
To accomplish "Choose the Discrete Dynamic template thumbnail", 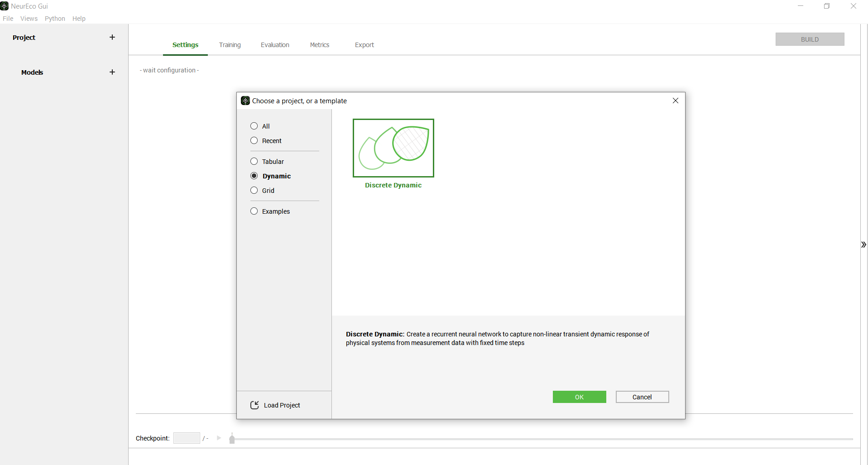I will [x=393, y=148].
